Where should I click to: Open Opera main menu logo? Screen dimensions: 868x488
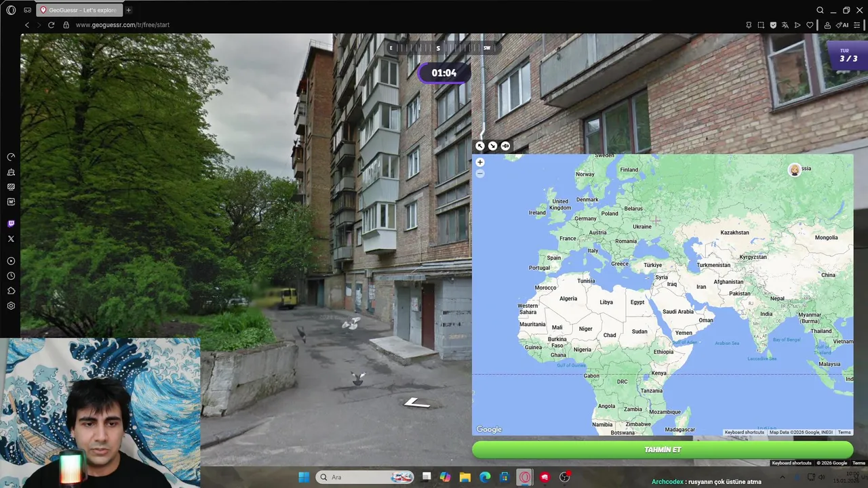(11, 10)
